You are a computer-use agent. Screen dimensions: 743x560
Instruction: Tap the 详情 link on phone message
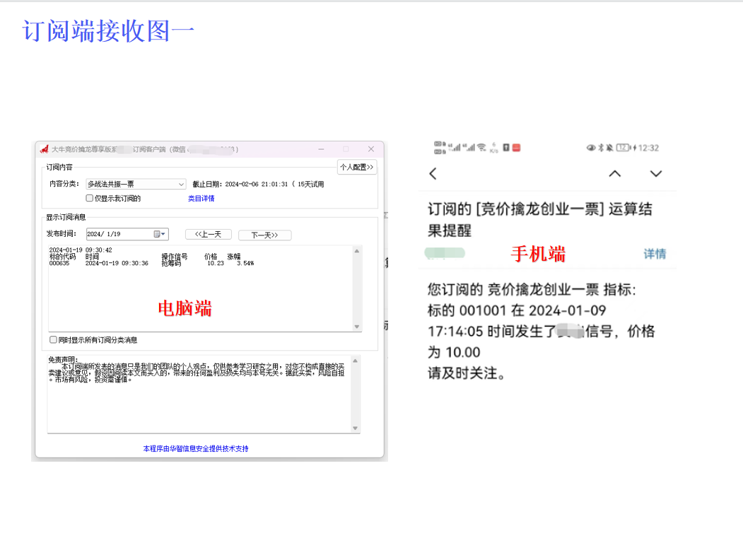654,254
